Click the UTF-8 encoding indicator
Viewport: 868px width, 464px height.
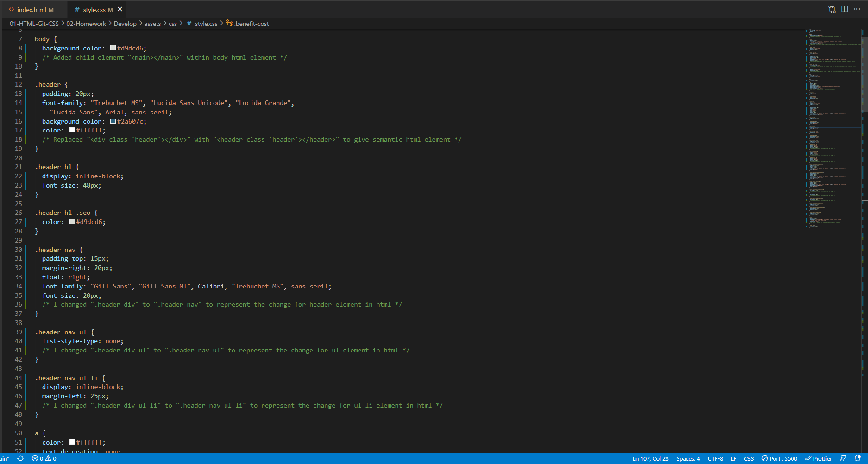click(715, 458)
